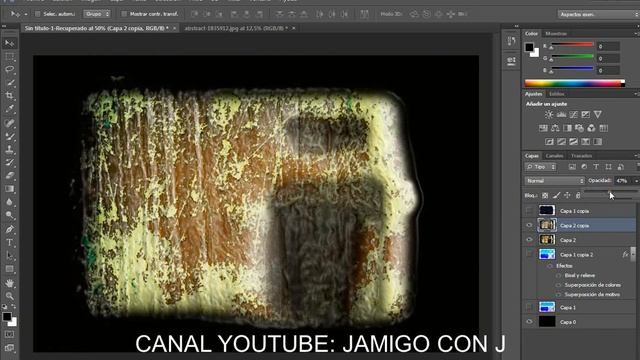Open the workspace Aspectos esen. dropdown
This screenshot has width=640, height=360.
point(598,14)
